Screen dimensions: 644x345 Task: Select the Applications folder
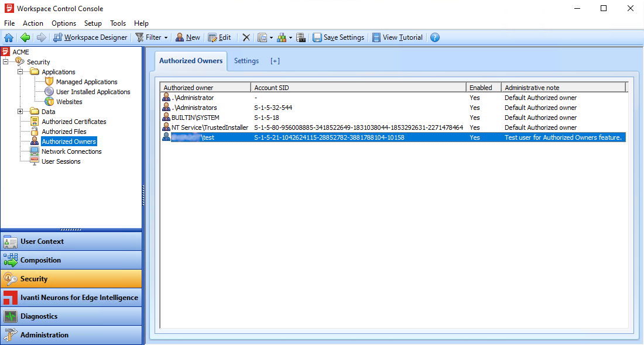59,72
